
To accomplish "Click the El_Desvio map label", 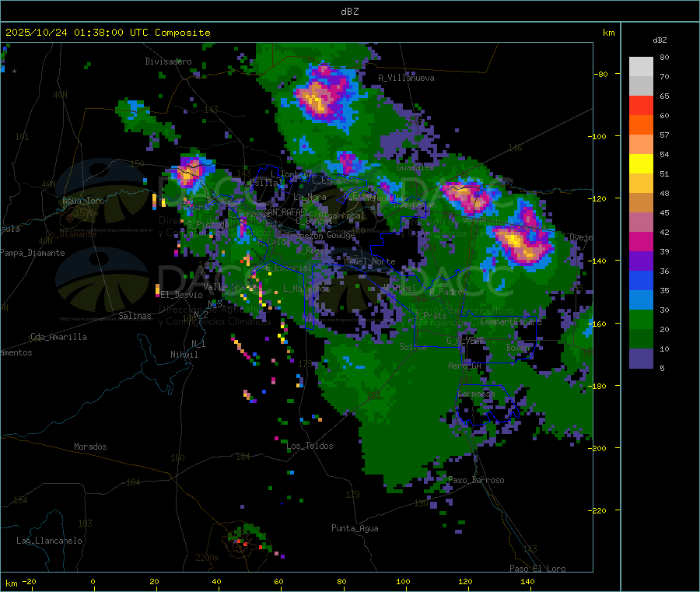I will [x=181, y=295].
